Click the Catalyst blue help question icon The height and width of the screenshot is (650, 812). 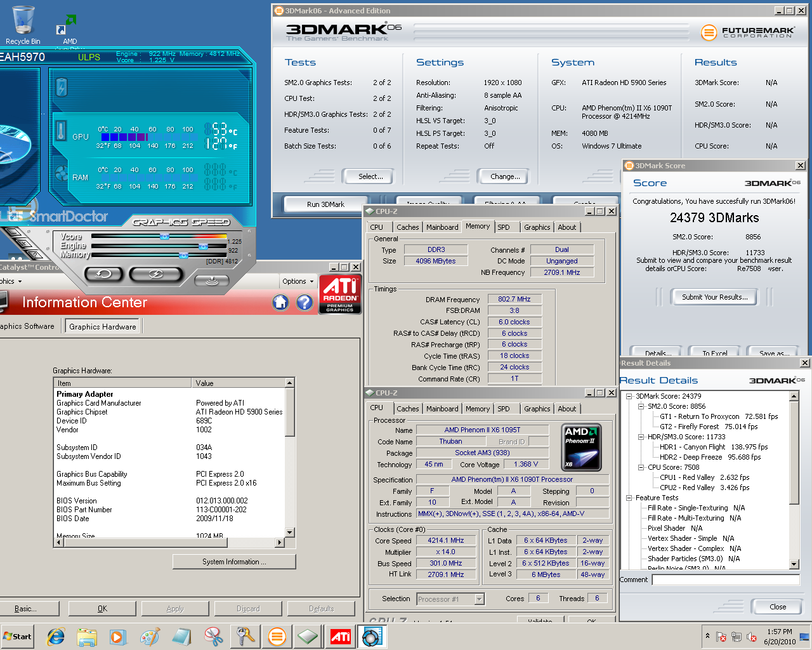(305, 302)
